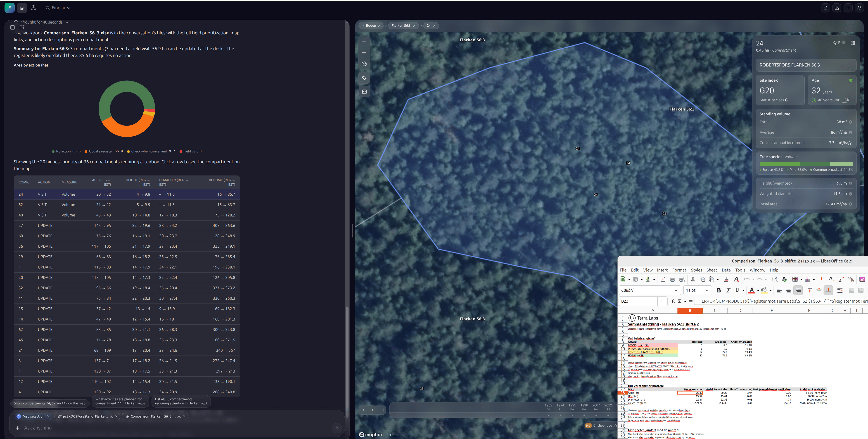Open the Sheet menu in LibreOffice Calc
This screenshot has height=439, width=868.
pyautogui.click(x=712, y=270)
